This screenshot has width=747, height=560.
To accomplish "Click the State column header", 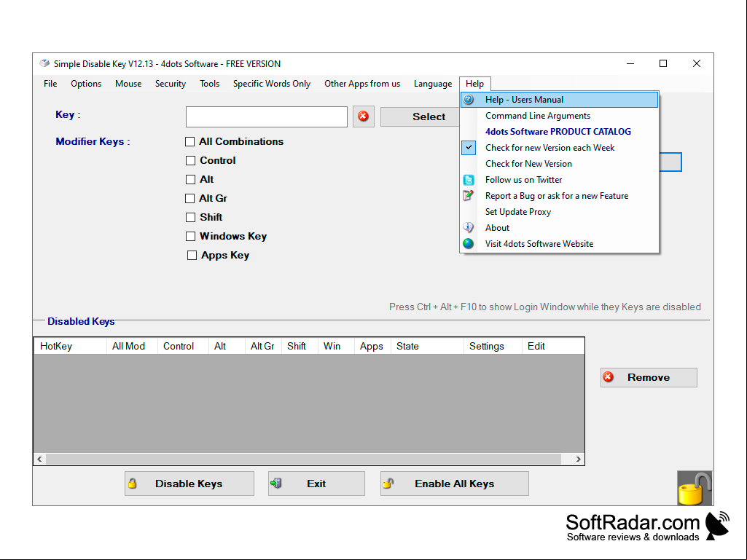I will pos(427,346).
